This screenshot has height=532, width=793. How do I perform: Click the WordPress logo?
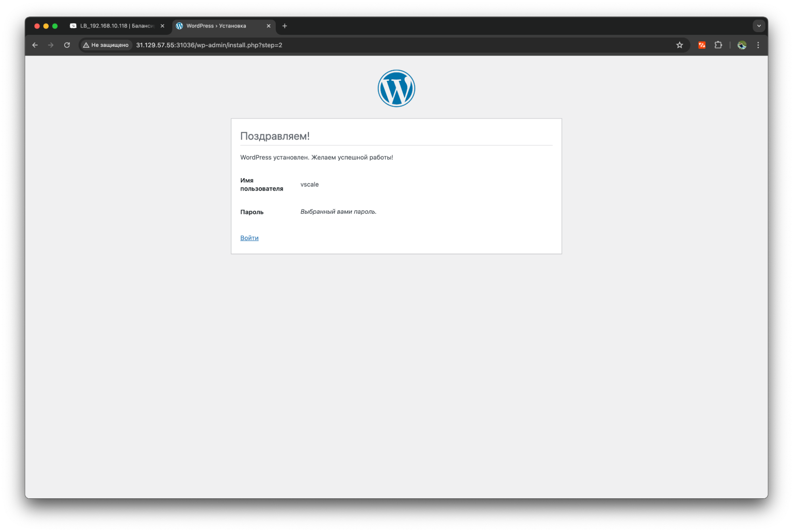[396, 88]
